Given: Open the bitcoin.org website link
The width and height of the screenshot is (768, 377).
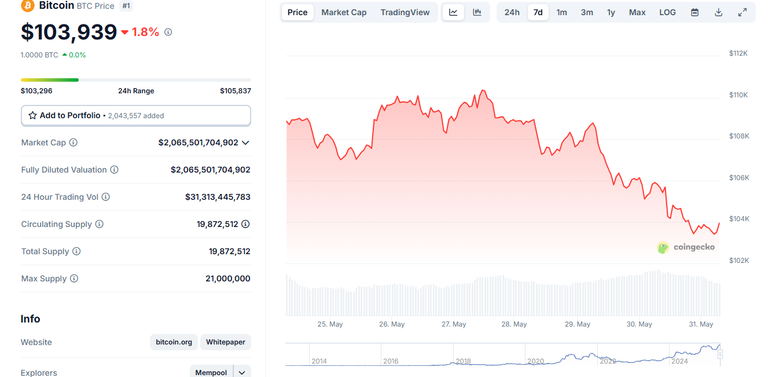Looking at the screenshot, I should click(x=174, y=342).
